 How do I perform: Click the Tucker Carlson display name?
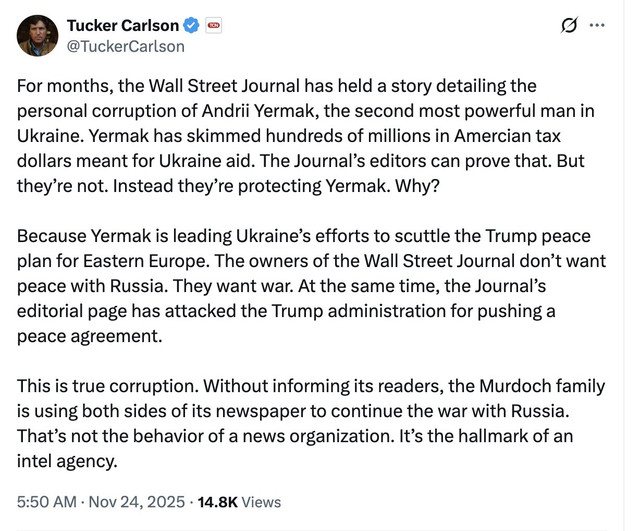coord(123,24)
